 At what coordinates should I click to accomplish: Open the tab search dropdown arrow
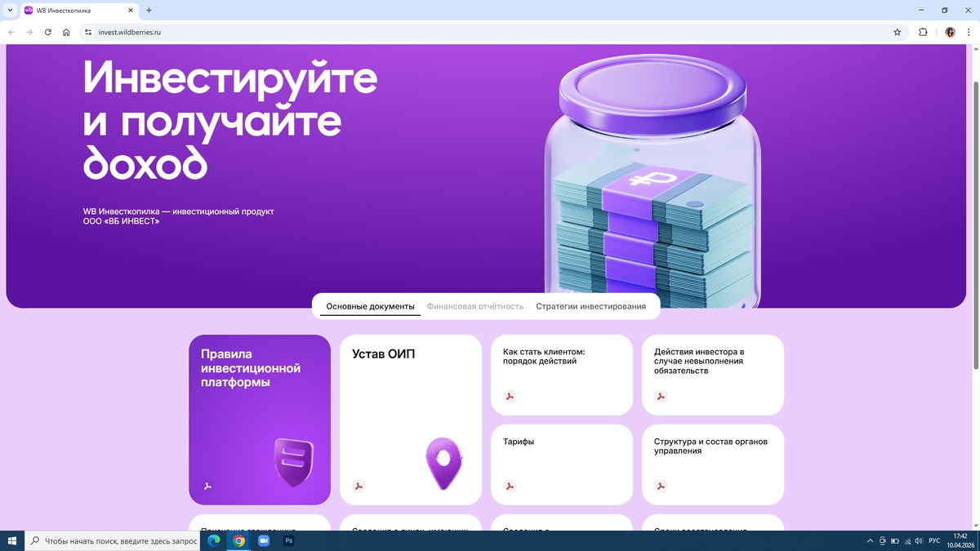click(9, 11)
